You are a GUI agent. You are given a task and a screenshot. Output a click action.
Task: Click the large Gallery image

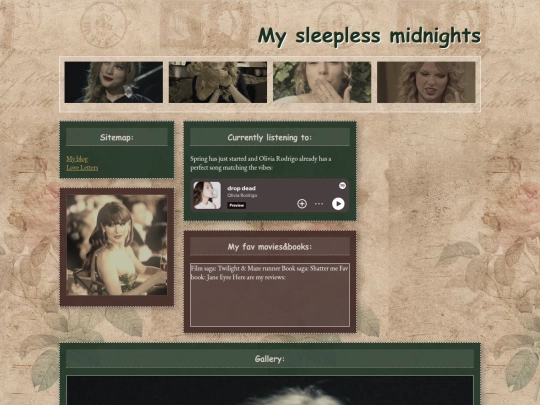point(270,391)
